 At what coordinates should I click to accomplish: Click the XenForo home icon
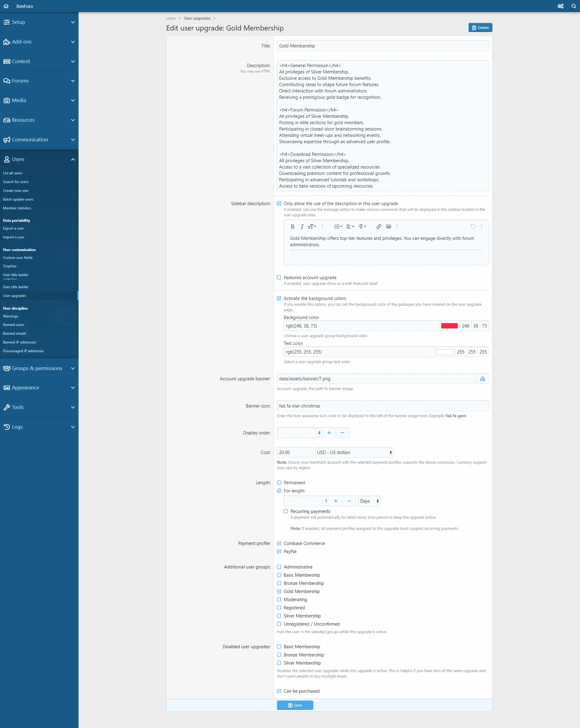click(6, 6)
